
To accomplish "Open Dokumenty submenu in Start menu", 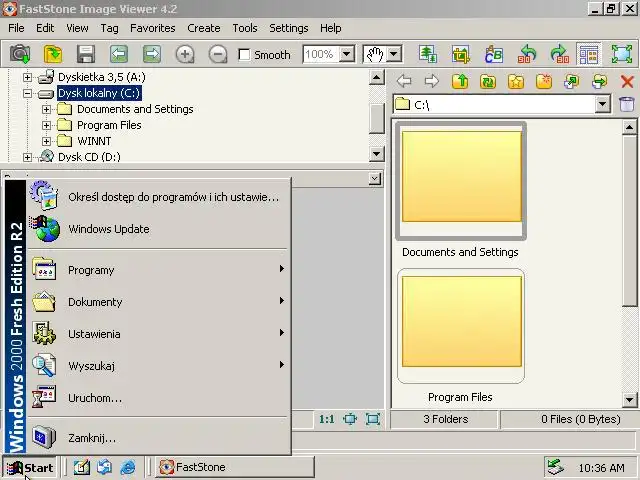I will [x=158, y=302].
